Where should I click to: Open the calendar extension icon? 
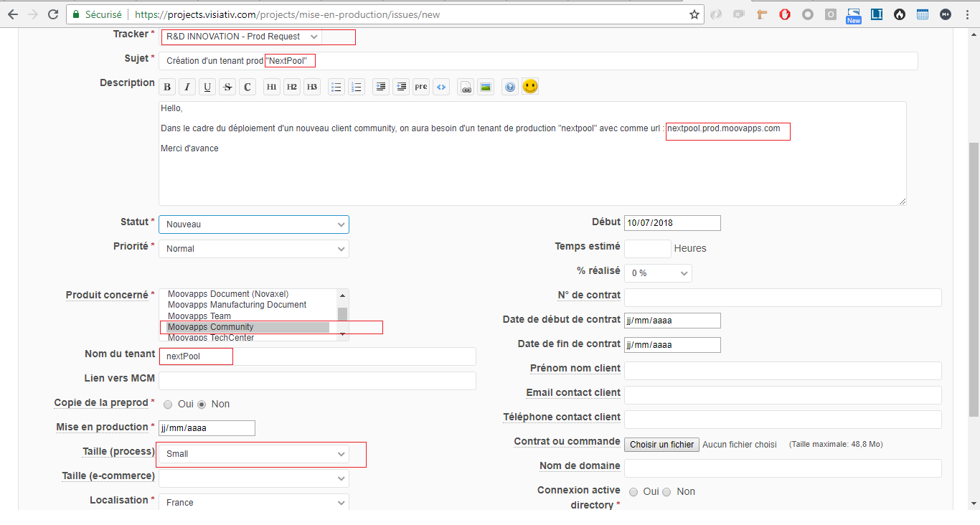point(923,14)
